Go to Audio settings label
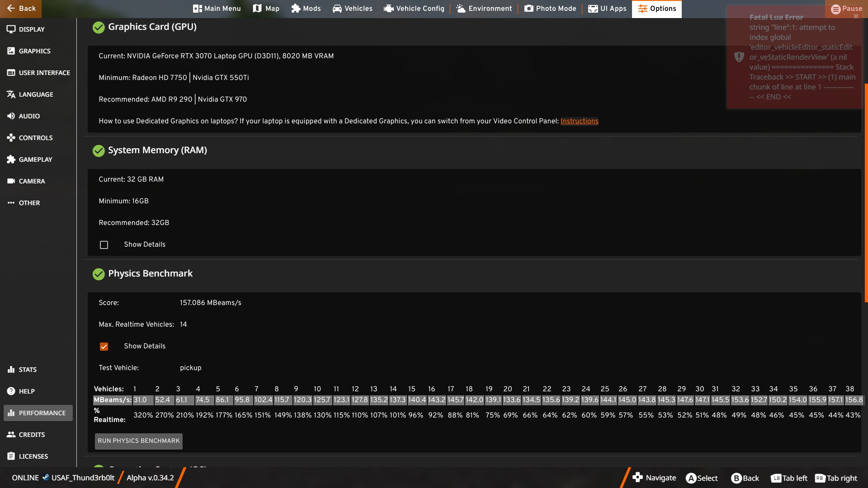Screen dimensions: 868x488 (x=29, y=116)
